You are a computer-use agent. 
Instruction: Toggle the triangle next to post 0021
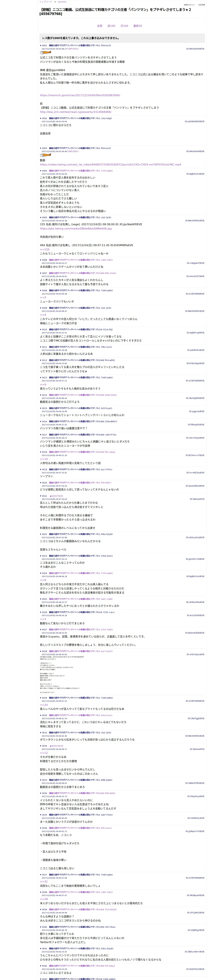click(41, 496)
